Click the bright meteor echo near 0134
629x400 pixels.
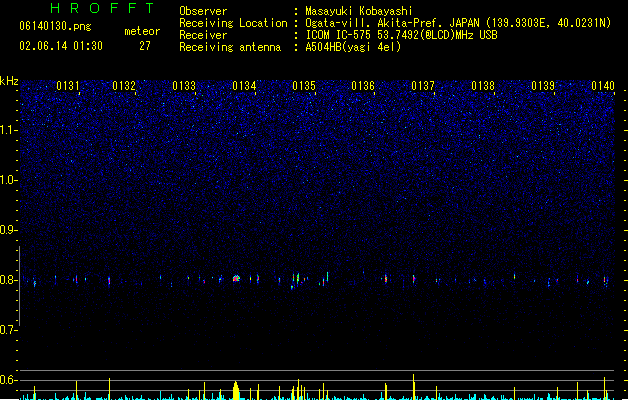pyautogui.click(x=236, y=278)
